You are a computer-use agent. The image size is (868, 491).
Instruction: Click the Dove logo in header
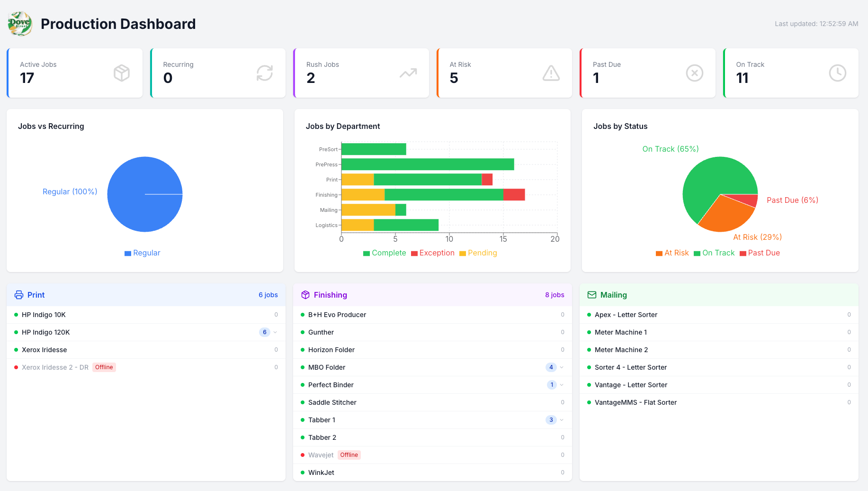(20, 24)
